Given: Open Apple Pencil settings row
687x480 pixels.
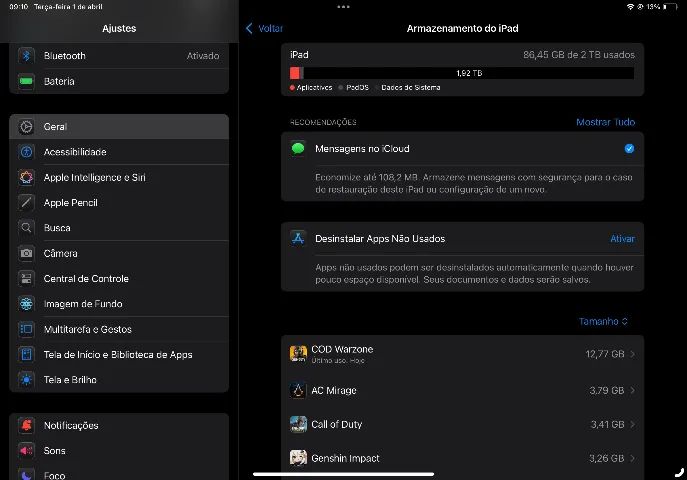Looking at the screenshot, I should point(119,202).
